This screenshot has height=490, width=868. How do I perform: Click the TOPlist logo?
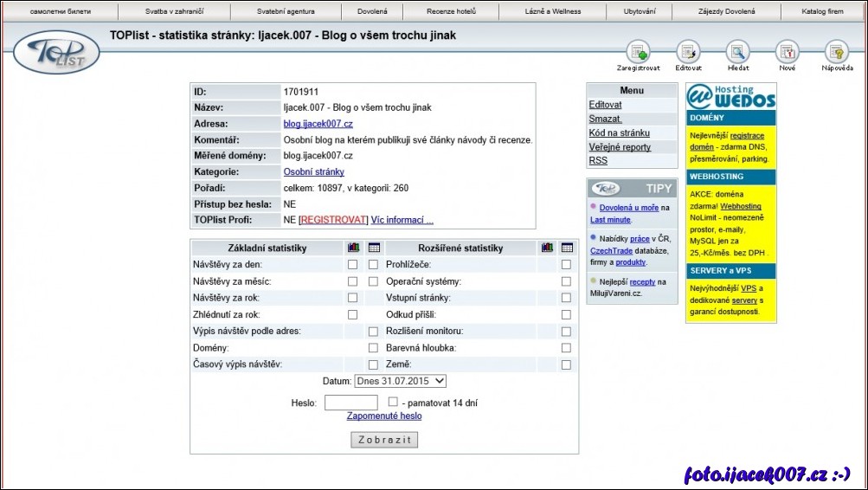tap(57, 52)
